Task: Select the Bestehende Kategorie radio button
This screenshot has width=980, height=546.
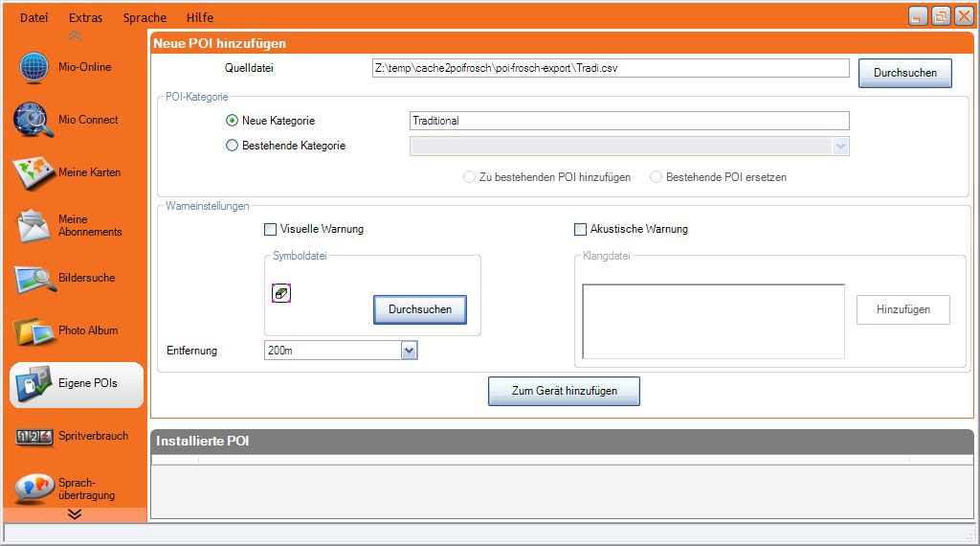Action: (232, 147)
